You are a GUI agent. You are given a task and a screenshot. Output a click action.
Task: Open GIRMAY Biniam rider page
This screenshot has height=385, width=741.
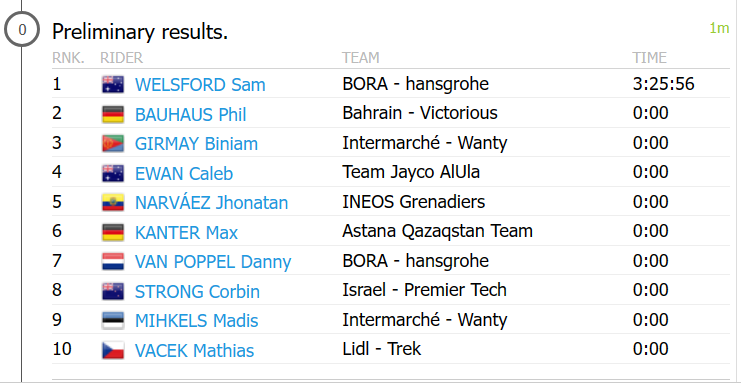tap(196, 144)
